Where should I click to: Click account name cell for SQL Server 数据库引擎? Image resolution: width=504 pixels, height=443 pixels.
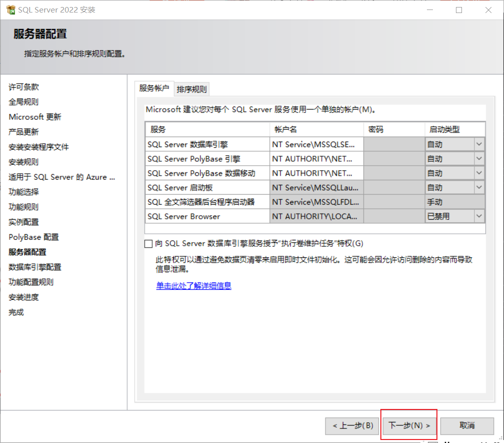point(317,144)
